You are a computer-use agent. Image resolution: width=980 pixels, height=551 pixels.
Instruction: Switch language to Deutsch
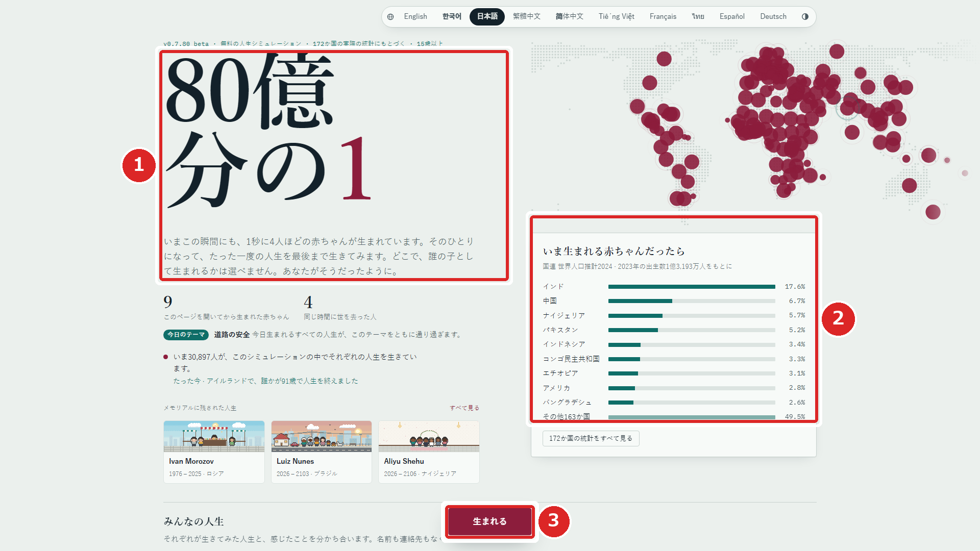(x=773, y=17)
